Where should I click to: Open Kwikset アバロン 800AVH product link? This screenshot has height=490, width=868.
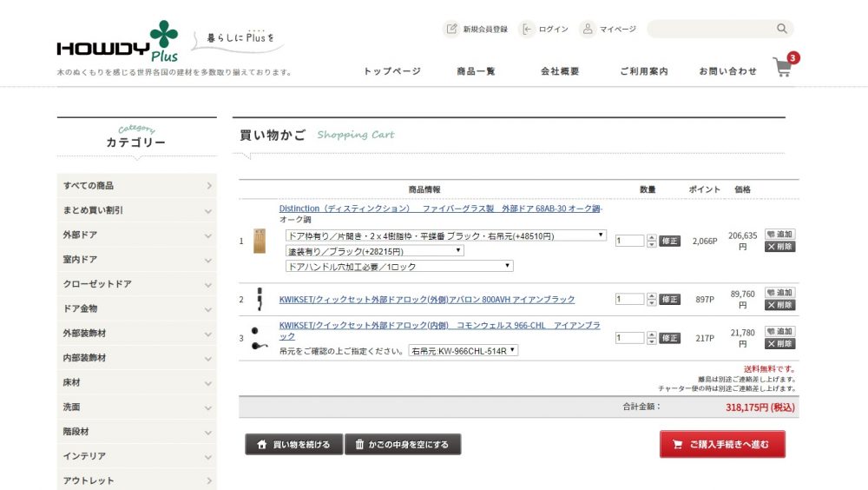click(x=427, y=300)
